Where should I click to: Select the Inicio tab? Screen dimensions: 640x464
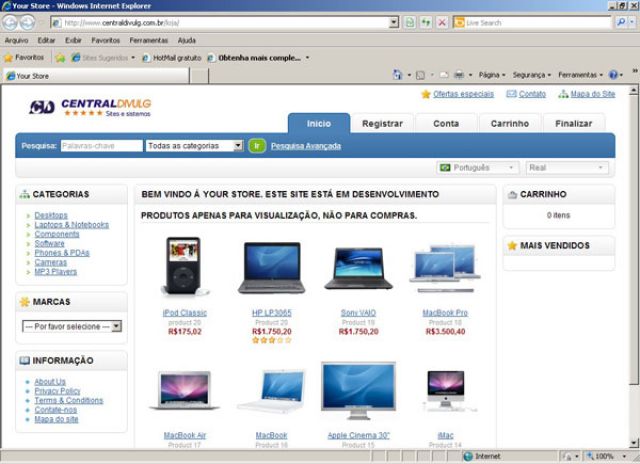319,123
